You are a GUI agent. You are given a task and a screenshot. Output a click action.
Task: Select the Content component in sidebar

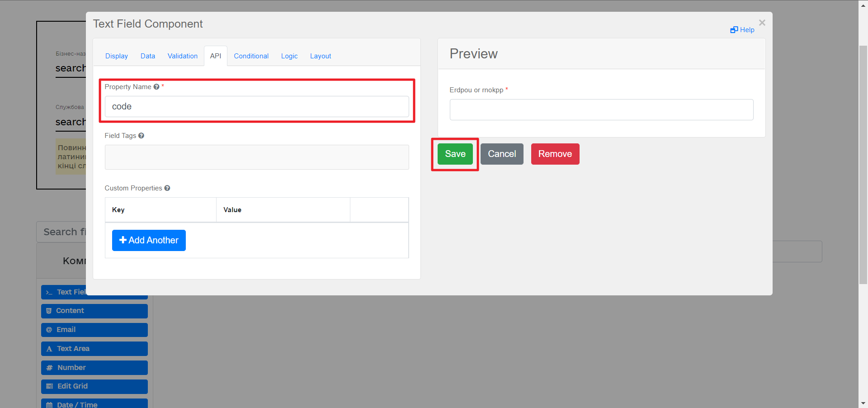94,311
